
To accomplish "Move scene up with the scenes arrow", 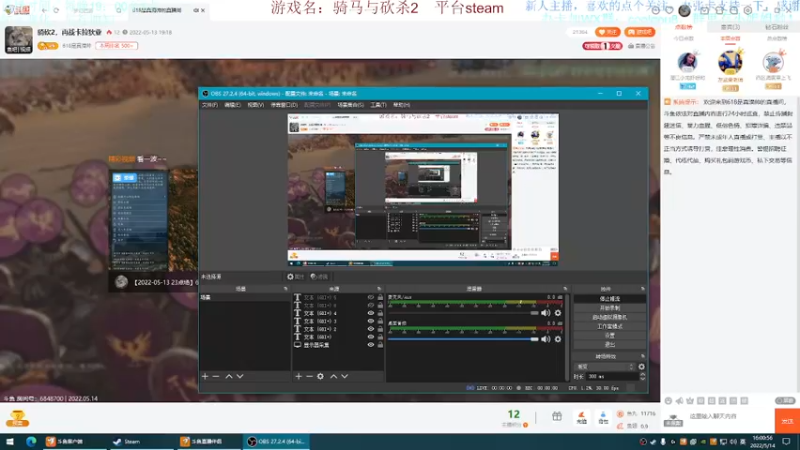I will click(x=229, y=377).
